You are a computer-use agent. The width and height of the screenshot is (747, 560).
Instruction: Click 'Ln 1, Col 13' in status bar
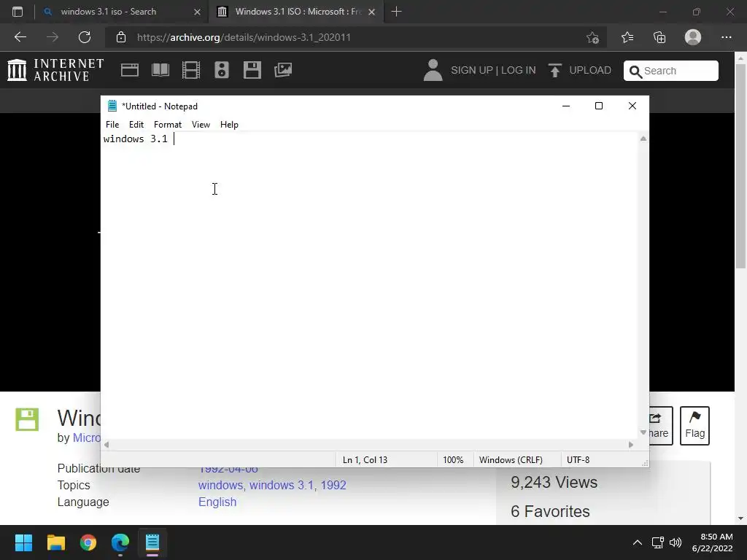[365, 460]
